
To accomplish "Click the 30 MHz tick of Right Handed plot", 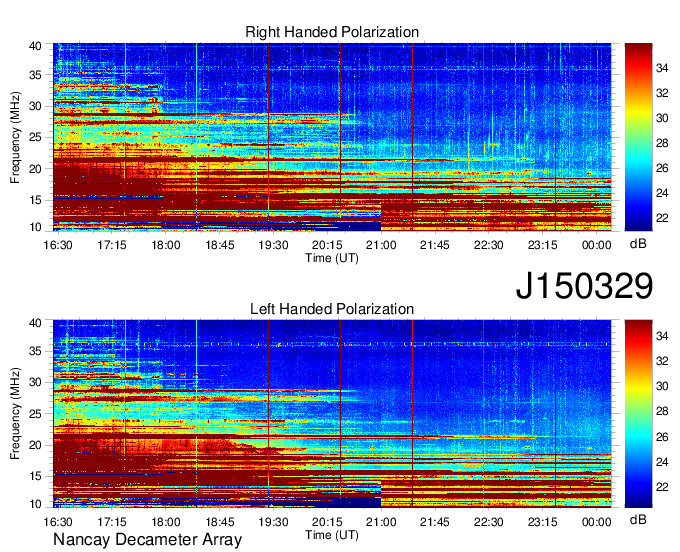I will click(x=35, y=106).
